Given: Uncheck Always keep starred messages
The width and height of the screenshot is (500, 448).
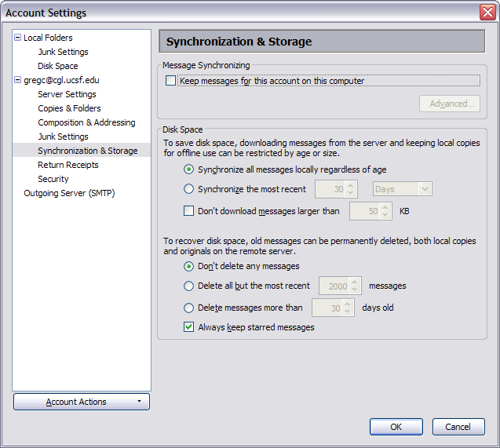Looking at the screenshot, I should (x=188, y=327).
